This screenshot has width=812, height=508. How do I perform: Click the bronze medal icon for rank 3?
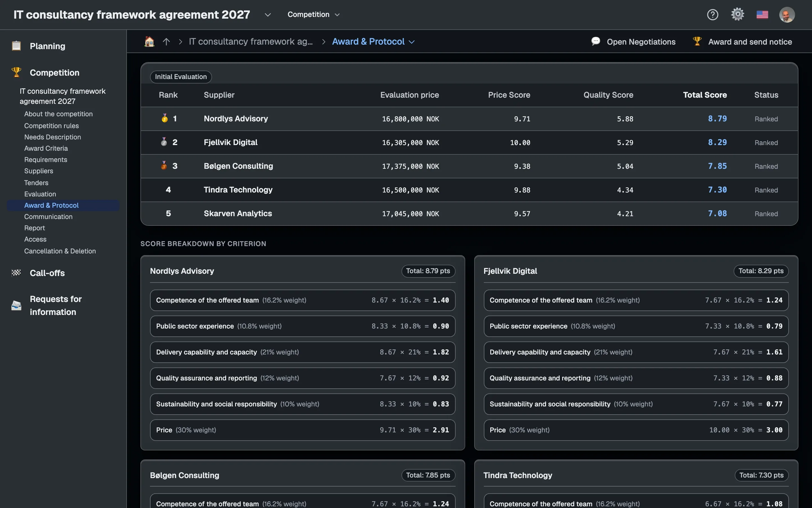click(164, 166)
